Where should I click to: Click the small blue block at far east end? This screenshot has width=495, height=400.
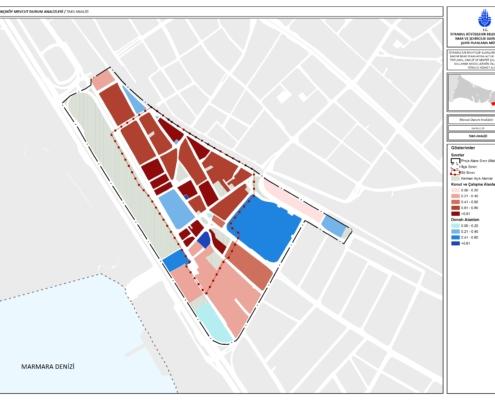coord(334,226)
